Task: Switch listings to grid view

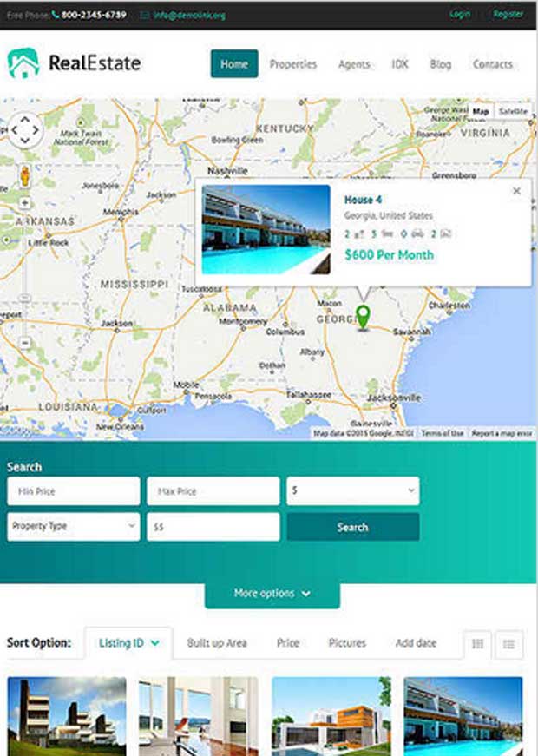Action: (478, 644)
